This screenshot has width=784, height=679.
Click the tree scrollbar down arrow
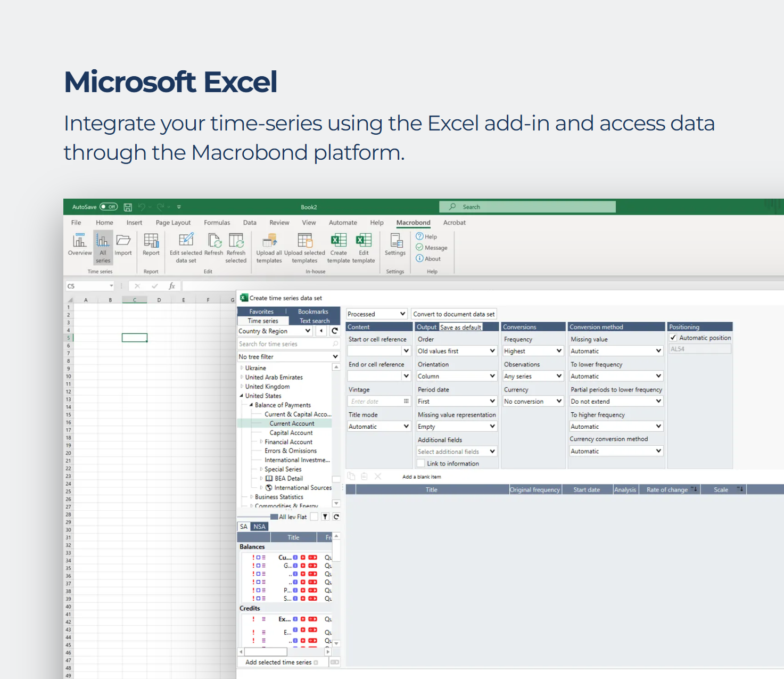coord(336,503)
